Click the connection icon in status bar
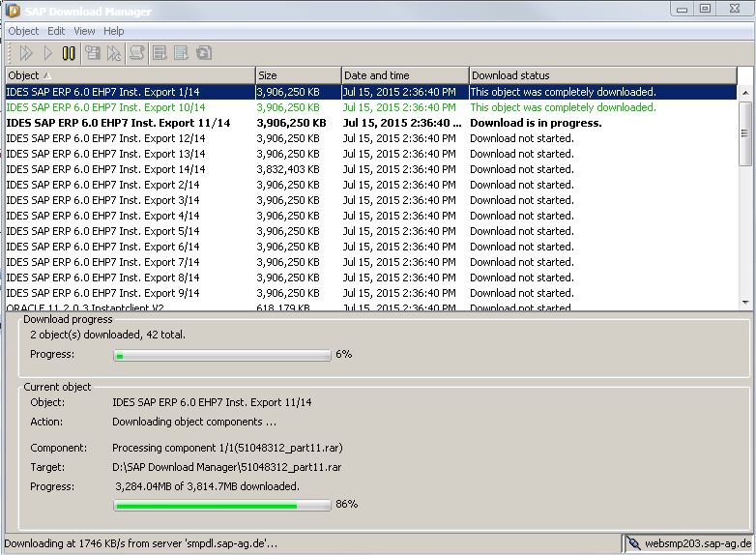The image size is (756, 555). point(633,543)
